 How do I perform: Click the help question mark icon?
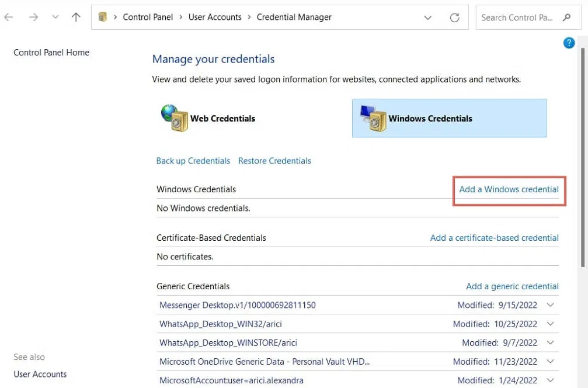[x=569, y=42]
